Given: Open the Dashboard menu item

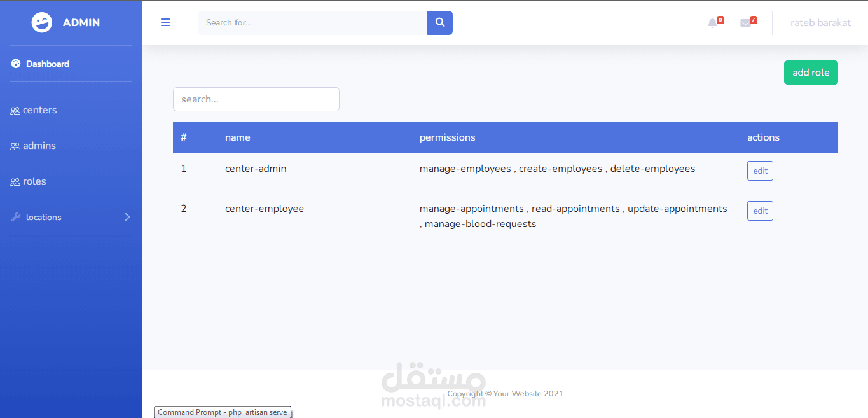Looking at the screenshot, I should coord(71,64).
